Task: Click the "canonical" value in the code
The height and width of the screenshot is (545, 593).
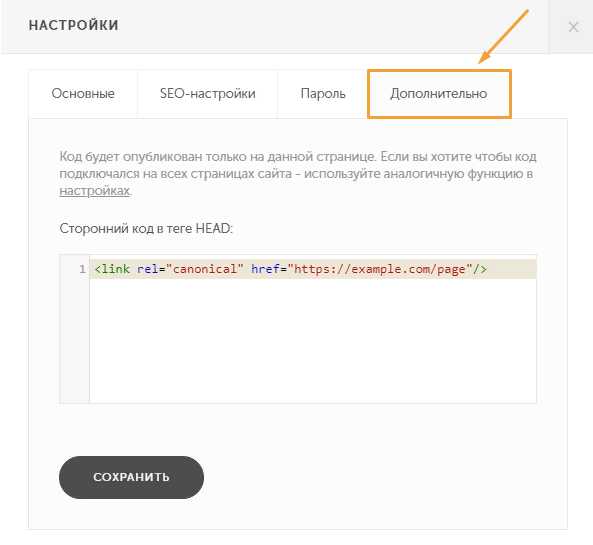Action: pyautogui.click(x=205, y=269)
